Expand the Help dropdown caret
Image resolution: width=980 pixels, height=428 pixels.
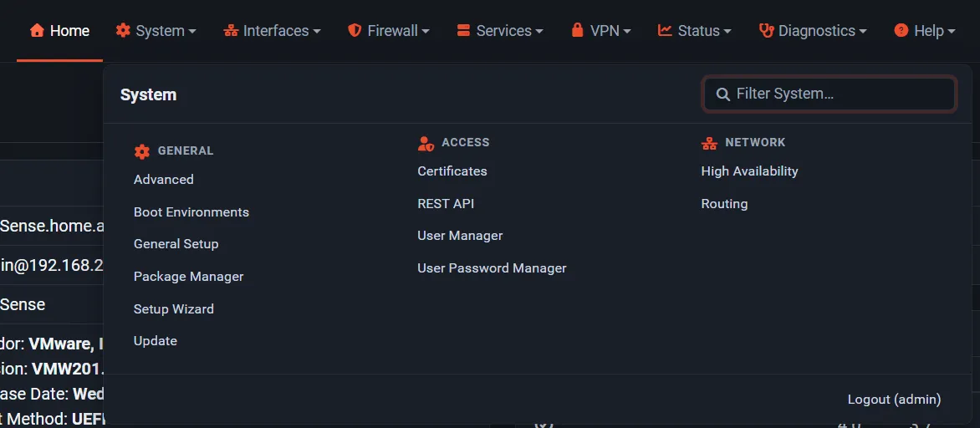tap(952, 31)
